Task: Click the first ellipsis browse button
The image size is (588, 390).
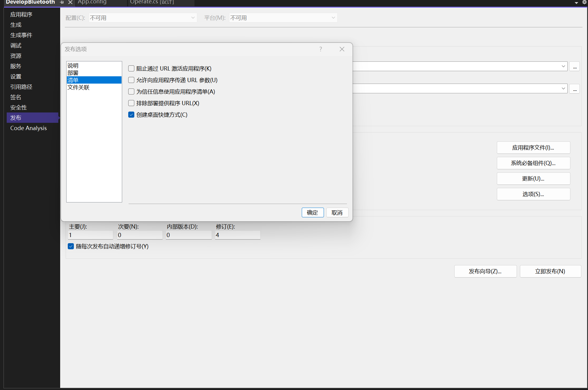Action: (x=574, y=67)
